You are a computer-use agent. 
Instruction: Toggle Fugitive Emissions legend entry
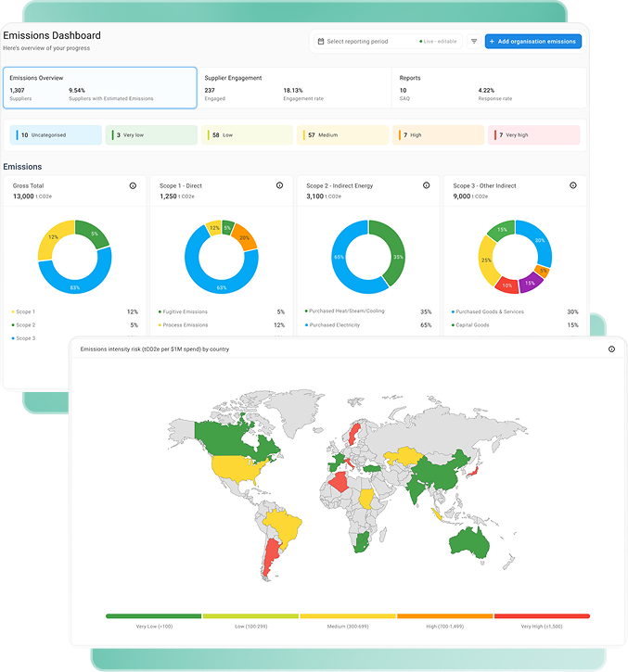tap(184, 312)
